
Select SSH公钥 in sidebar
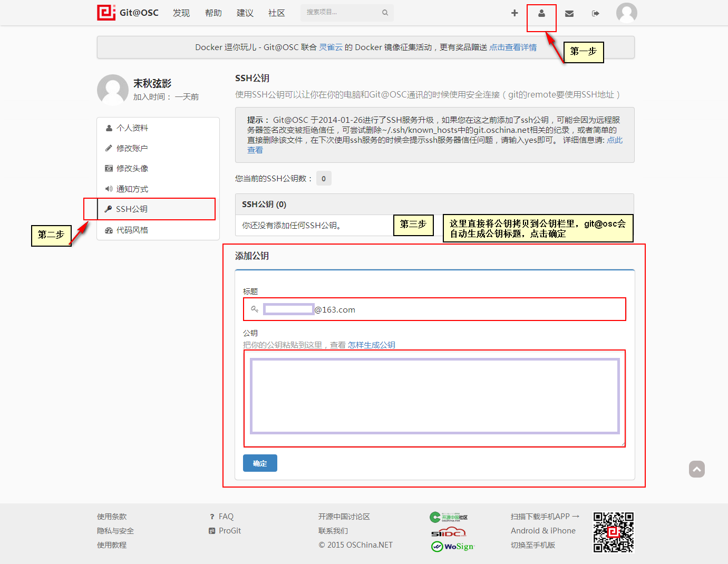158,209
